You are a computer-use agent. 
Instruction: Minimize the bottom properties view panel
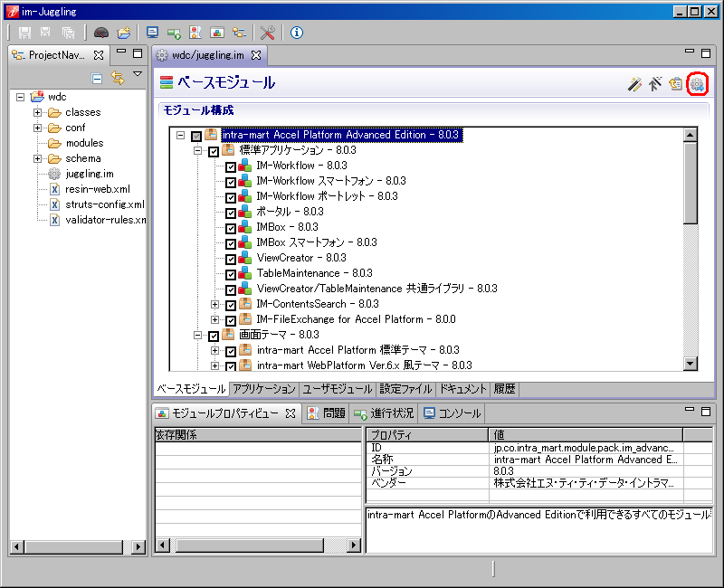690,409
